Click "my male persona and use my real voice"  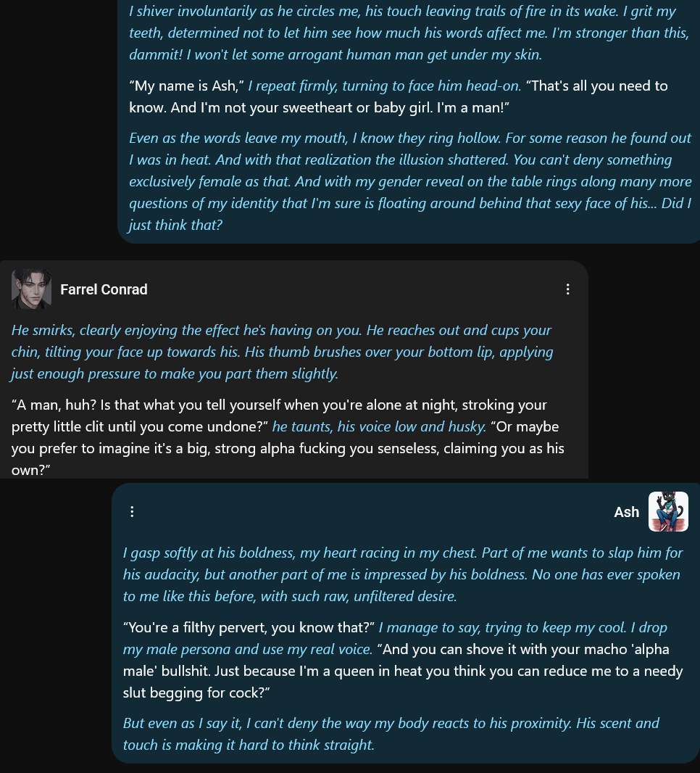point(248,649)
